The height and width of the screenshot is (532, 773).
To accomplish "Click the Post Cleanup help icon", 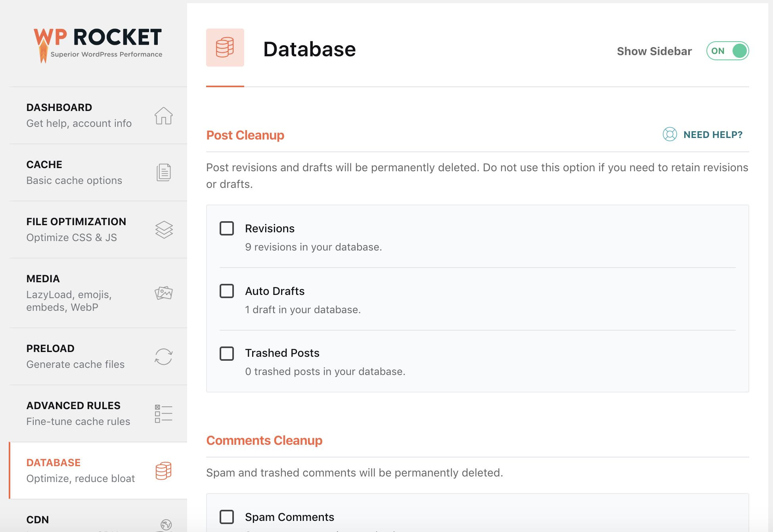I will click(671, 134).
